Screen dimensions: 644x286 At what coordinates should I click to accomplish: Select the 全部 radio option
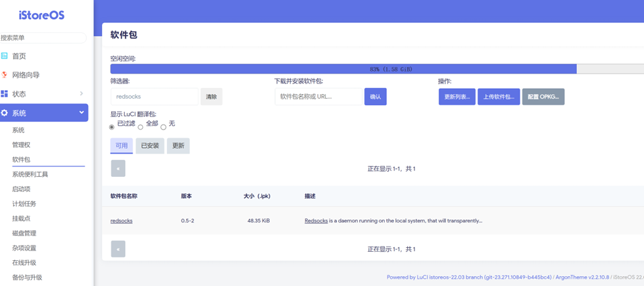click(x=140, y=127)
